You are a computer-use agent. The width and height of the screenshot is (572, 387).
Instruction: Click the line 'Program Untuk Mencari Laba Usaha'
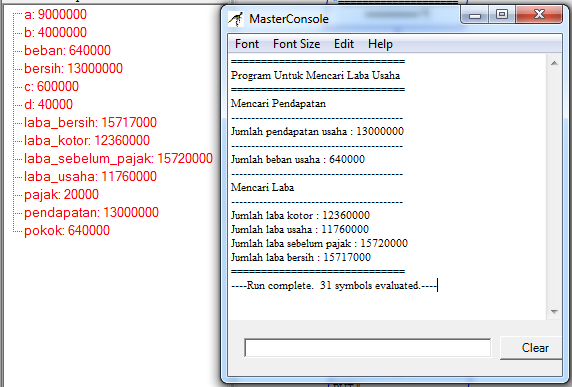point(315,76)
